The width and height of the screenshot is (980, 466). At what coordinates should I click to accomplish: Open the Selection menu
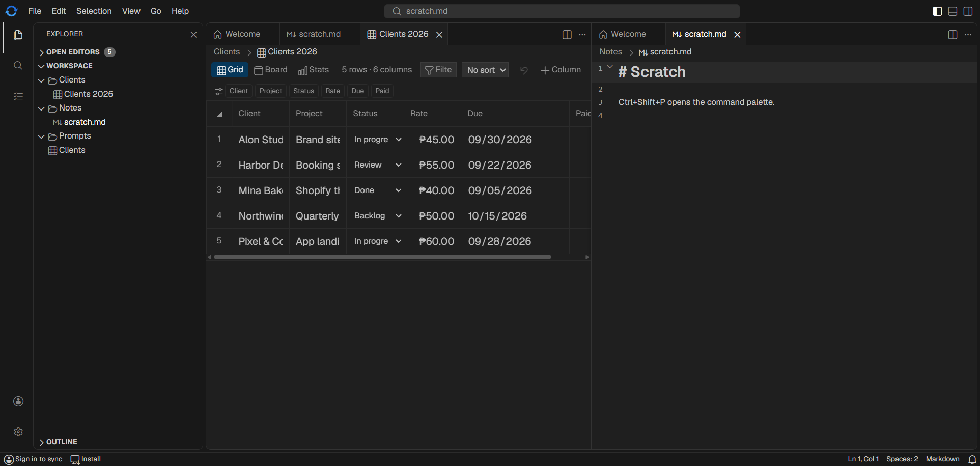pos(94,11)
